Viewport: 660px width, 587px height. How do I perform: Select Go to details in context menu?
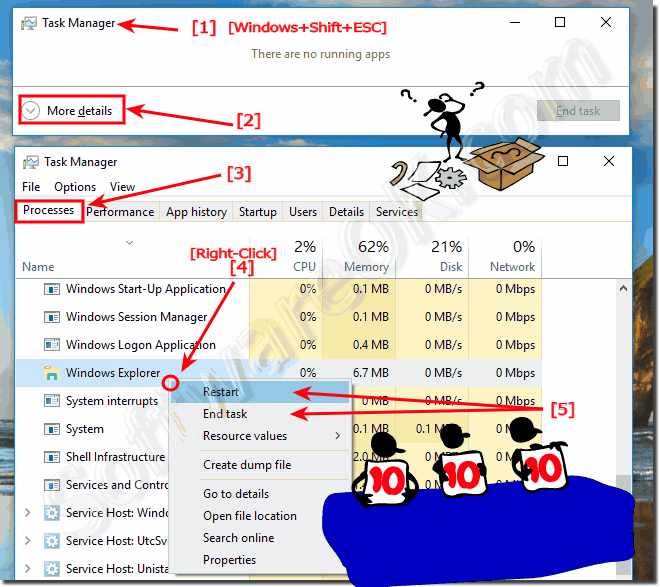pyautogui.click(x=261, y=494)
